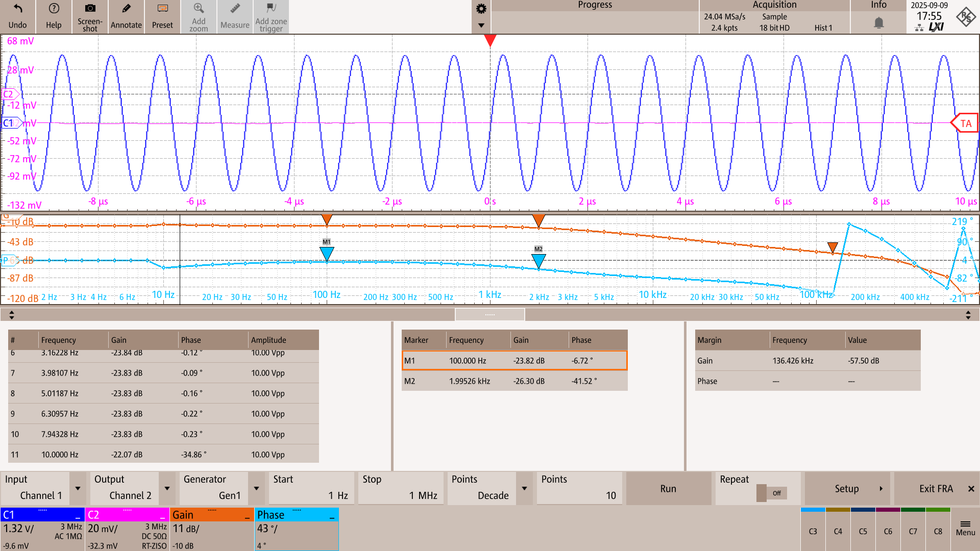Expand the Input channel dropdown

[78, 488]
